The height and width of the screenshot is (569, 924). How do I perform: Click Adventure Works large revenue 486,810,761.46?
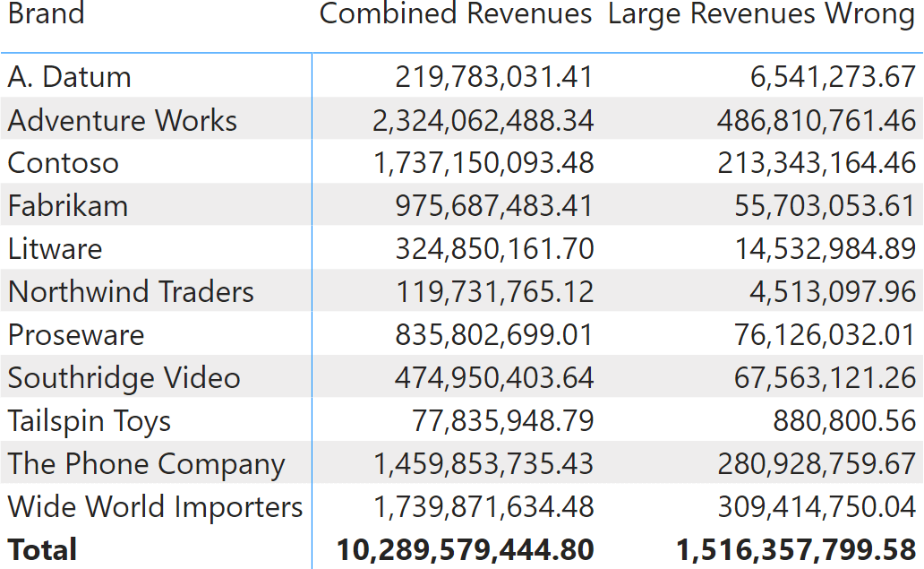[x=817, y=120]
